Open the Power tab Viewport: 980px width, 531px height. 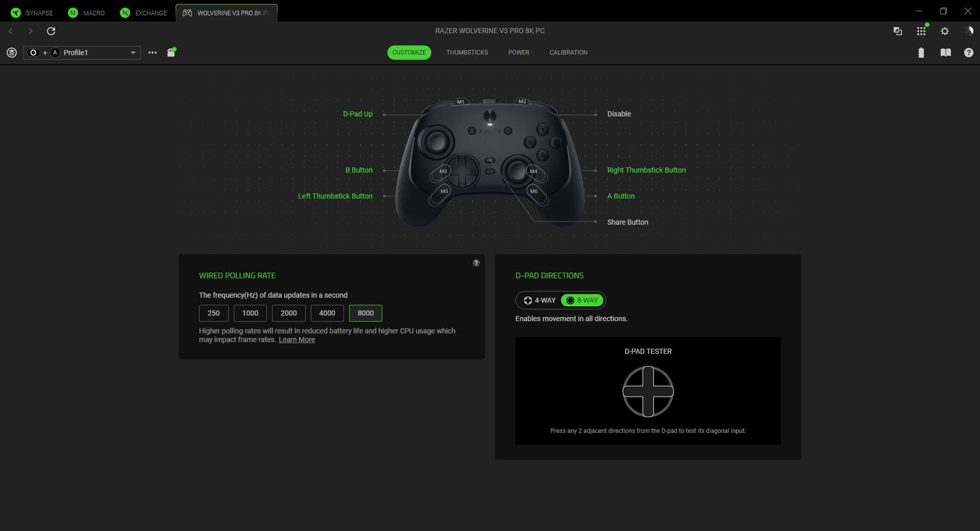[x=519, y=53]
